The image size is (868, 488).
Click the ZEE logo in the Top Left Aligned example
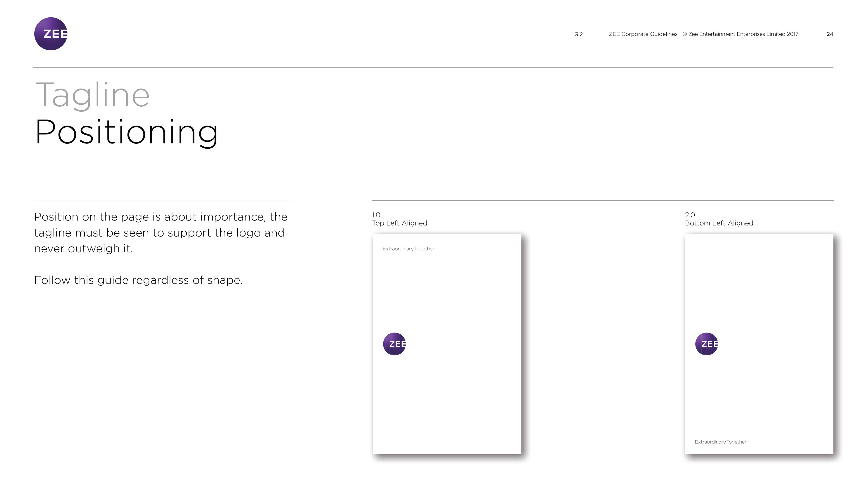tap(394, 344)
